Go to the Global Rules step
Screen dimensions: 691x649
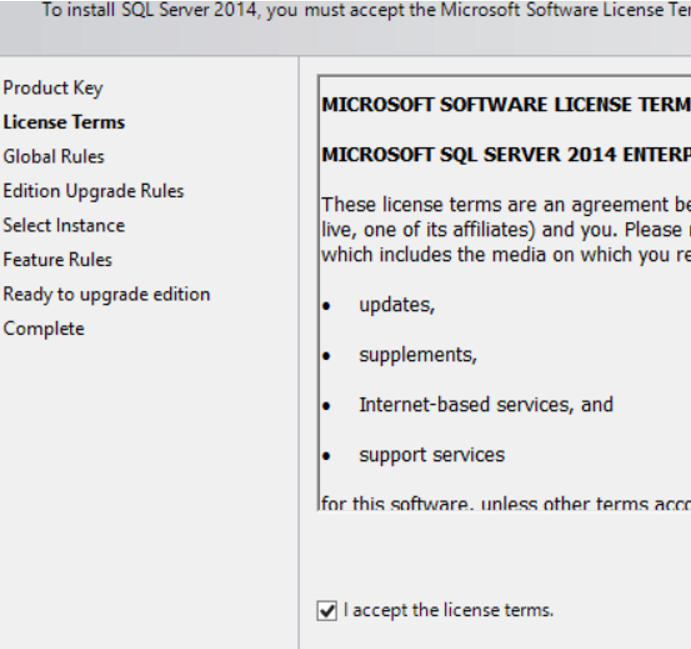pos(54,156)
